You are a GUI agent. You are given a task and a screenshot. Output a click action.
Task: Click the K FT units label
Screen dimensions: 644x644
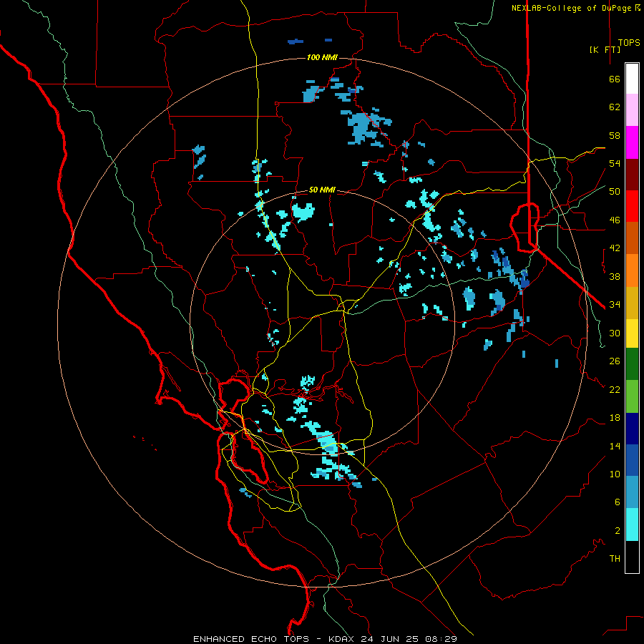[x=605, y=49]
